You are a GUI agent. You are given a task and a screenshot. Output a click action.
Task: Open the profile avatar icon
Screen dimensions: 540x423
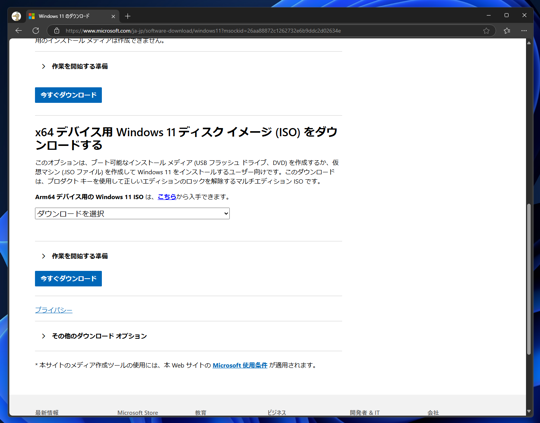point(16,16)
